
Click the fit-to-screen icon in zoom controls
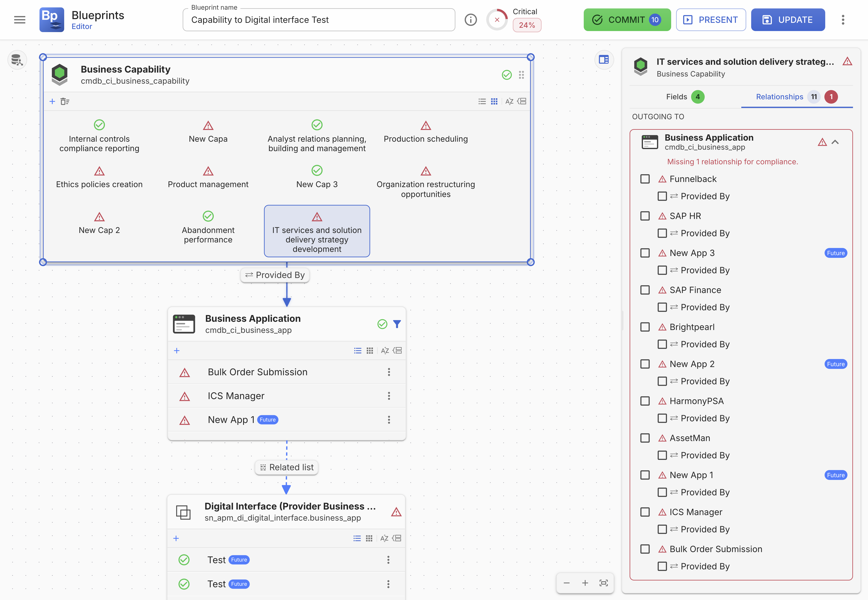tap(603, 583)
